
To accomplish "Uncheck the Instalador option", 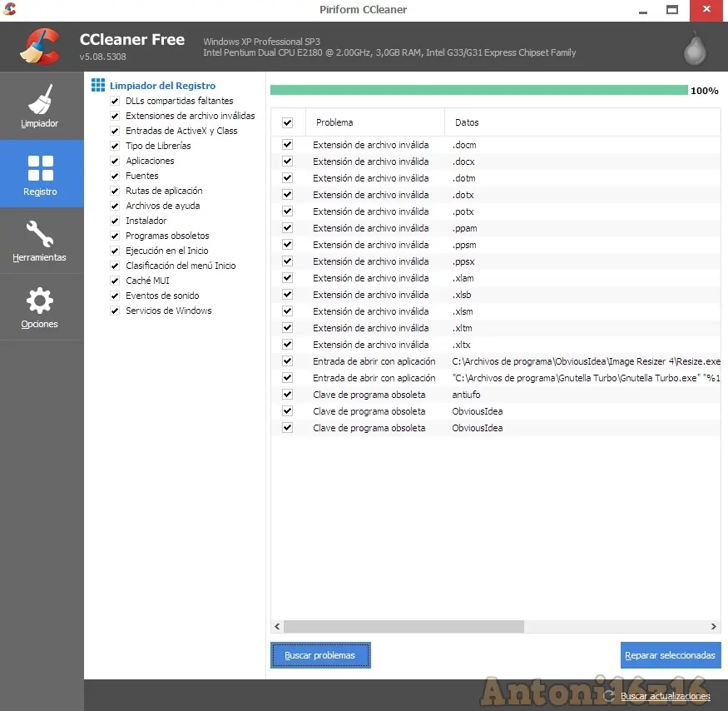I will coord(115,221).
